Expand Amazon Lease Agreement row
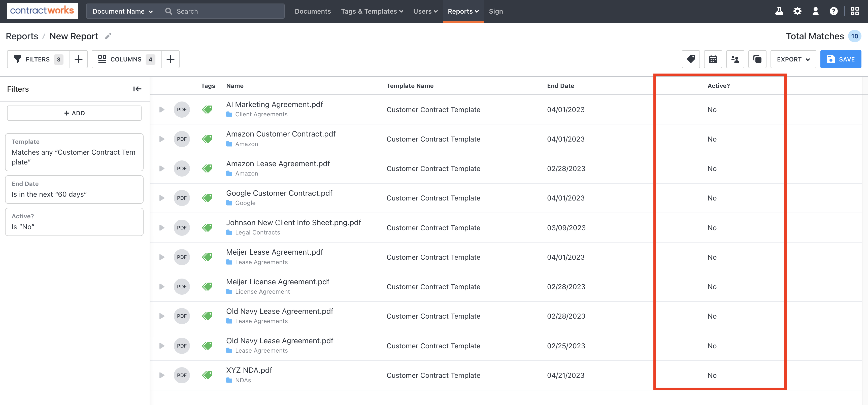 tap(162, 168)
